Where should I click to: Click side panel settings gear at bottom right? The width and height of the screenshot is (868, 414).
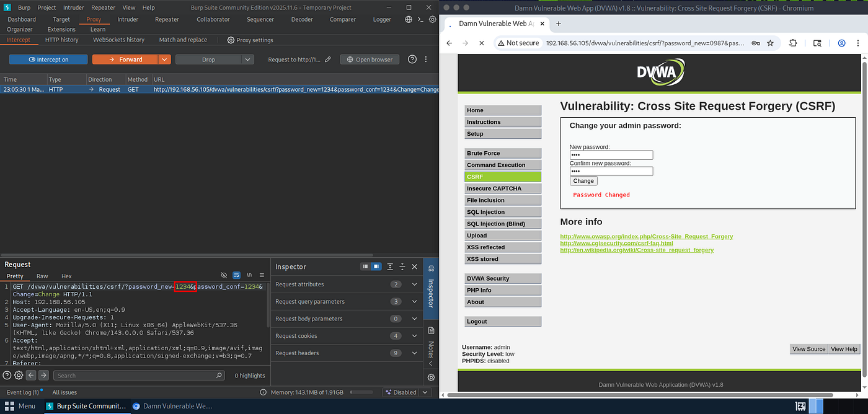[x=432, y=377]
